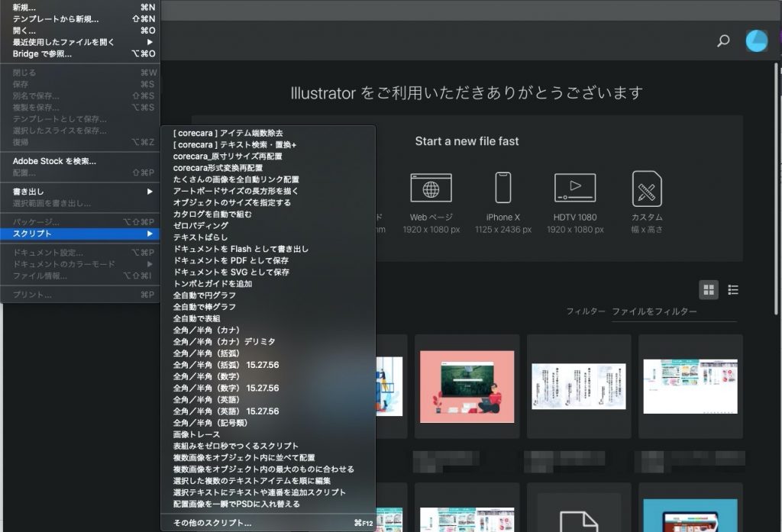The image size is (782, 532).
Task: Run アートボードサイズの長方形を描く script
Action: pos(268,191)
